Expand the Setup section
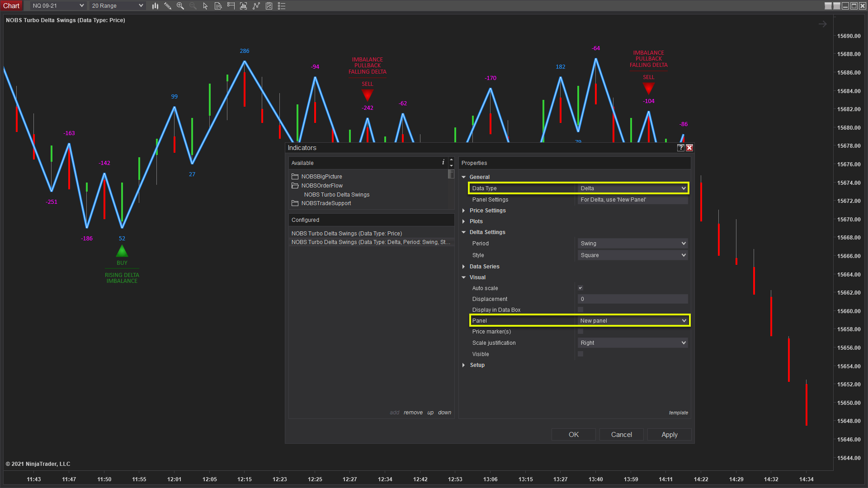This screenshot has height=488, width=868. click(x=463, y=365)
